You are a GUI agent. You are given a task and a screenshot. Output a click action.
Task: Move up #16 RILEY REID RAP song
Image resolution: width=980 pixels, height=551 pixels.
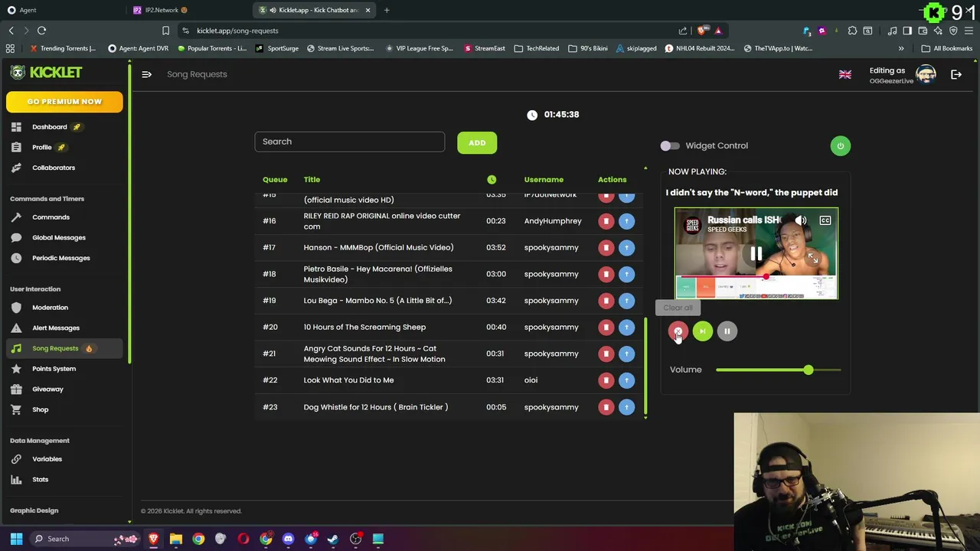pyautogui.click(x=626, y=221)
